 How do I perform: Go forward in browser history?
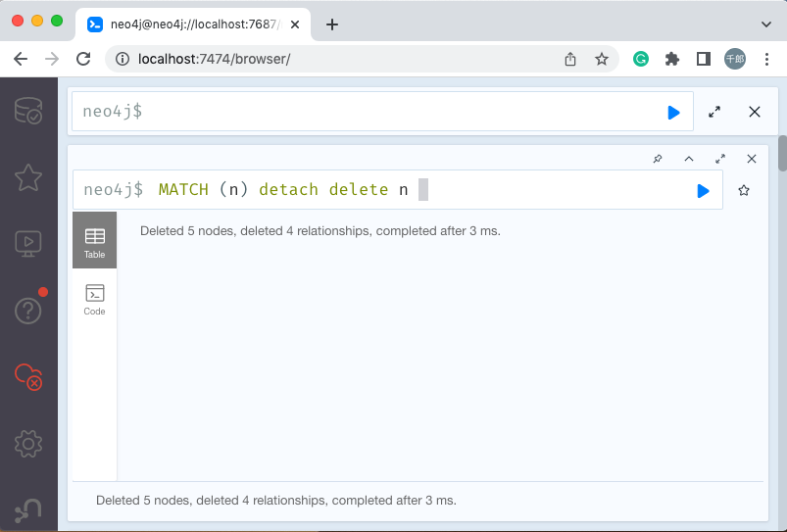coord(52,59)
